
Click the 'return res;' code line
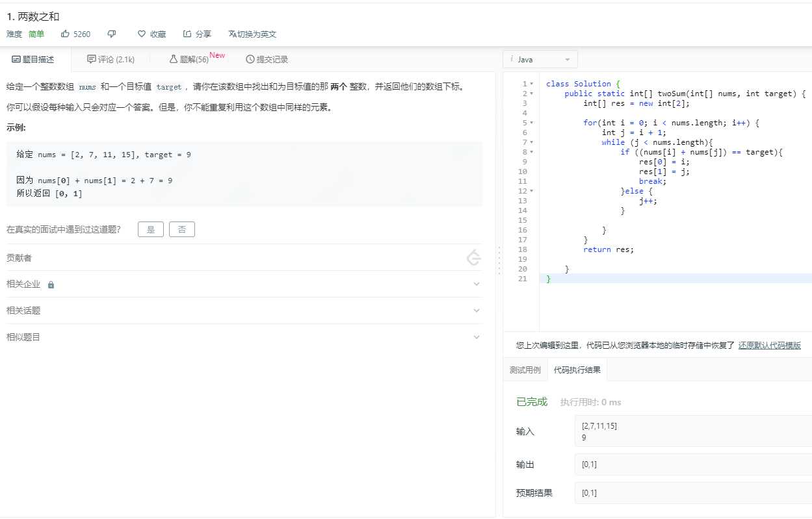click(x=609, y=249)
